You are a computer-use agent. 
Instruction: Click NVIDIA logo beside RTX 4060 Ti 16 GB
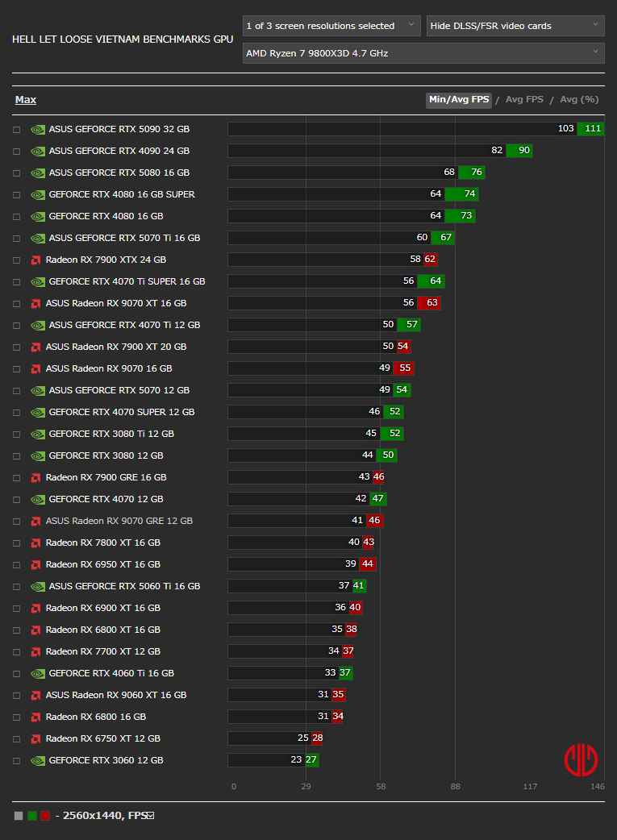click(38, 674)
